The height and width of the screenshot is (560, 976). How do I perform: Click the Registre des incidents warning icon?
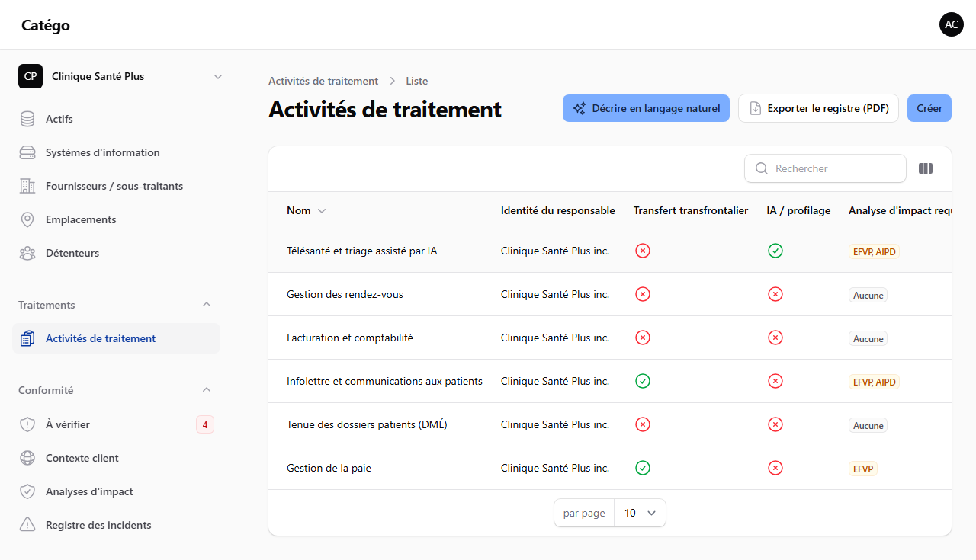27,525
